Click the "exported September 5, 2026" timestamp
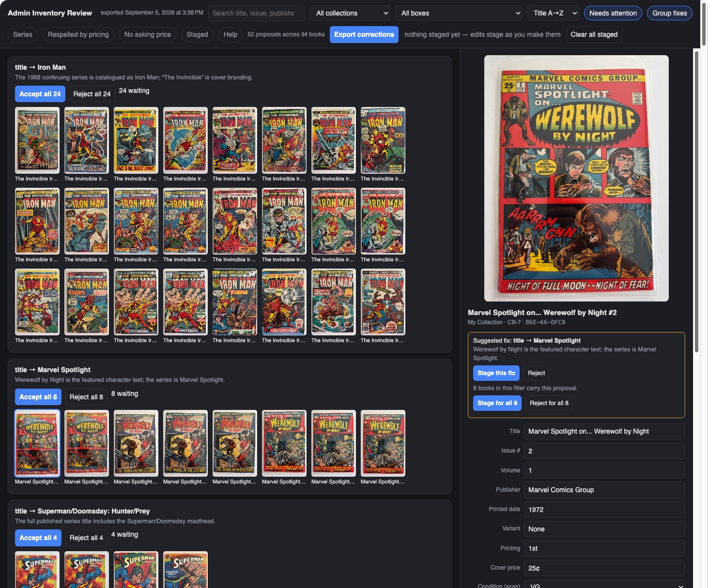This screenshot has width=708, height=588. (152, 13)
